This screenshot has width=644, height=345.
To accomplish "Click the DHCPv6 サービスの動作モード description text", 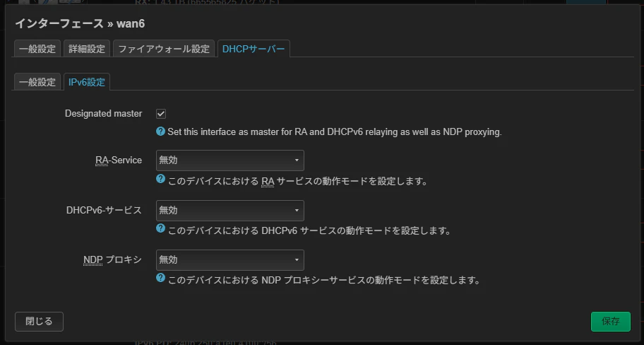I will tap(309, 230).
